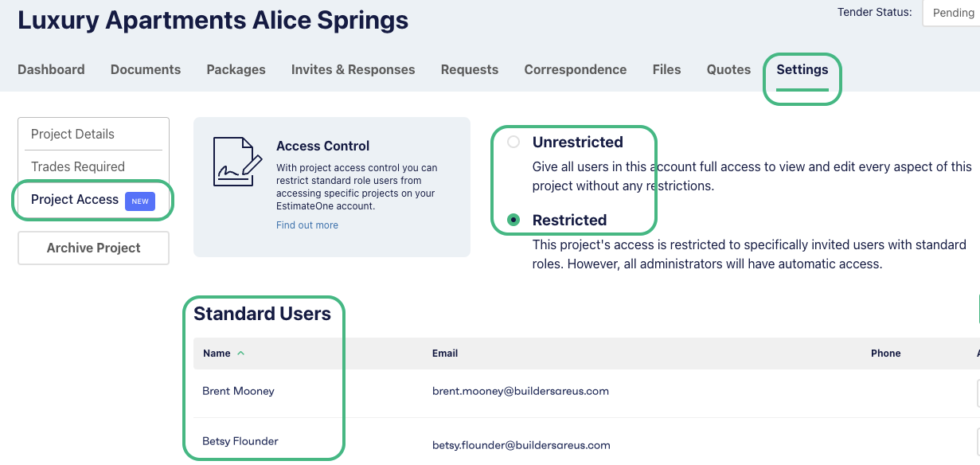Open the Documents tab
Screen dimensions: 980x465
(146, 69)
